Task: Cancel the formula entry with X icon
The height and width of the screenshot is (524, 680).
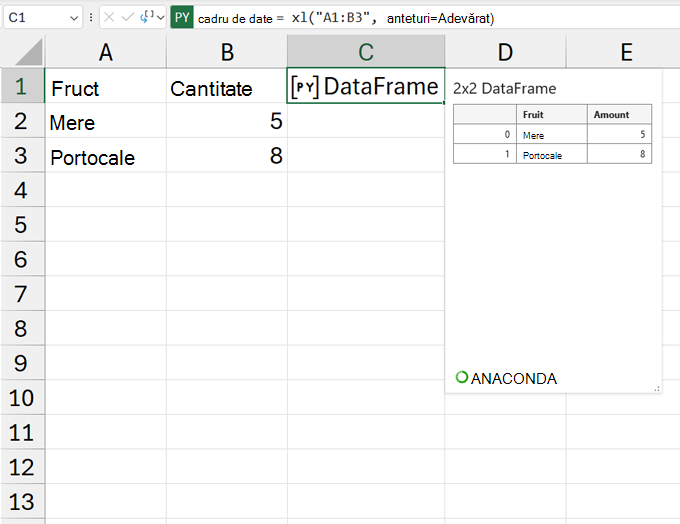Action: pos(109,17)
